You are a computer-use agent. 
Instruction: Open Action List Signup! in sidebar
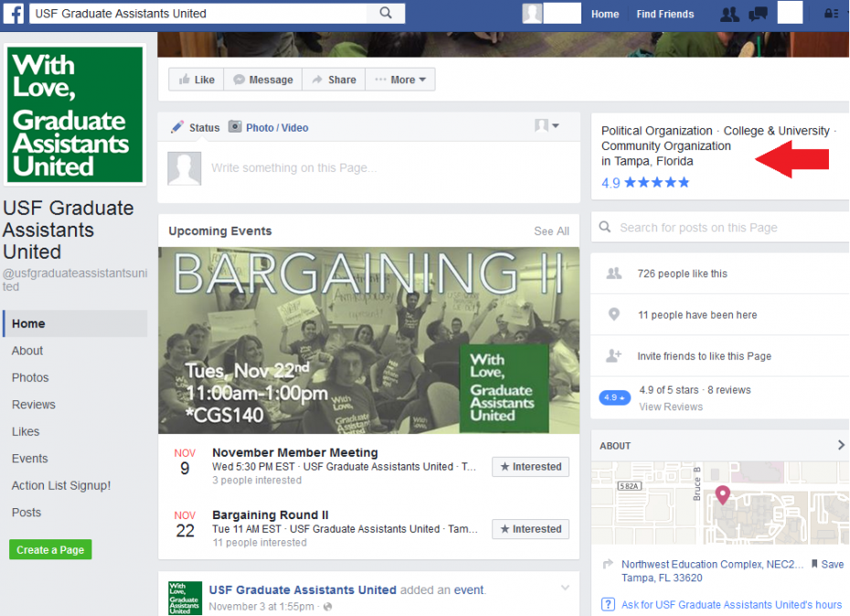[61, 486]
